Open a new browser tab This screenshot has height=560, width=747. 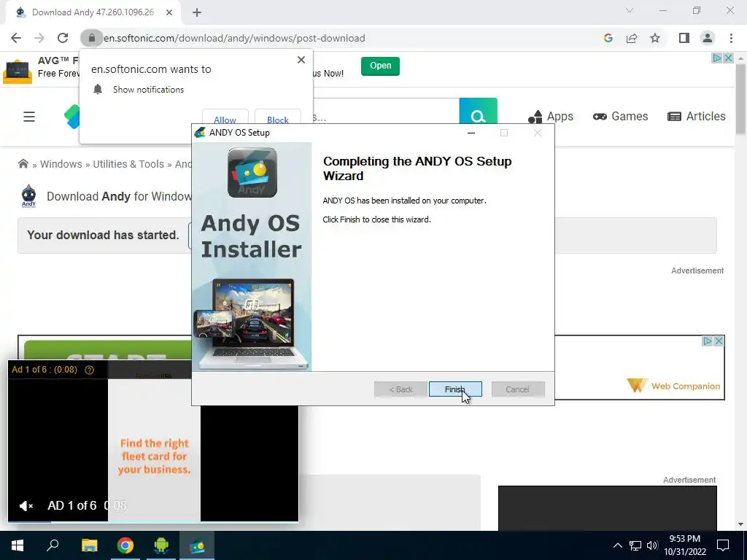(x=197, y=12)
